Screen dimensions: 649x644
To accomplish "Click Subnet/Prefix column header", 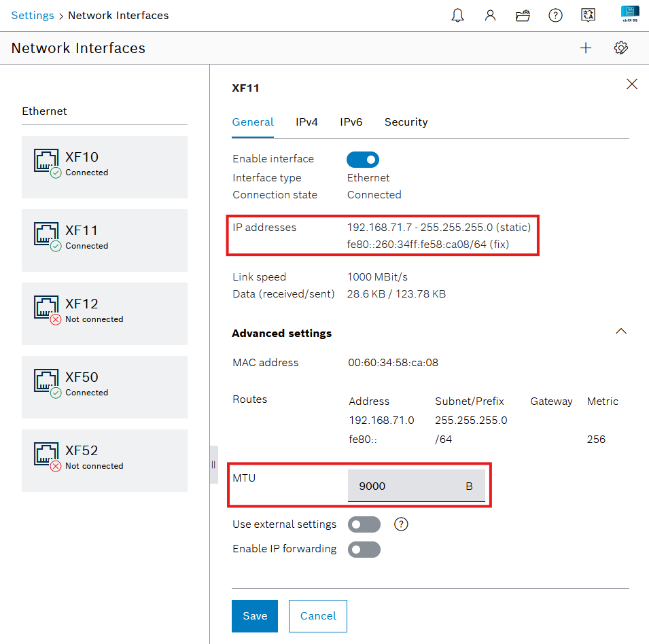I will tap(470, 401).
